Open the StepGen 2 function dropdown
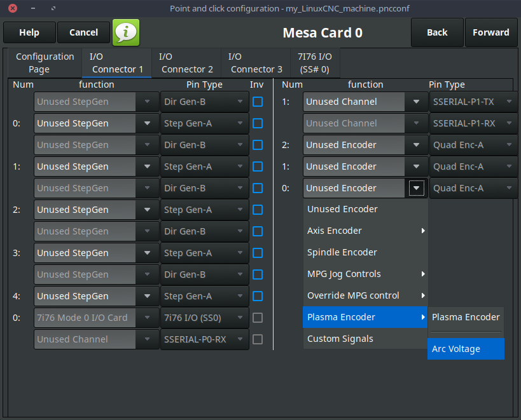521x420 pixels. click(x=97, y=210)
